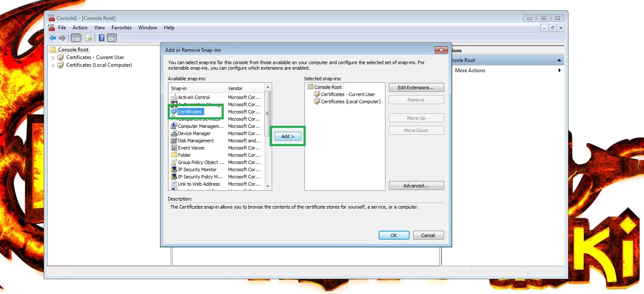Click the IP Security Monitor snap-in icon
644x294 pixels.
pyautogui.click(x=174, y=170)
